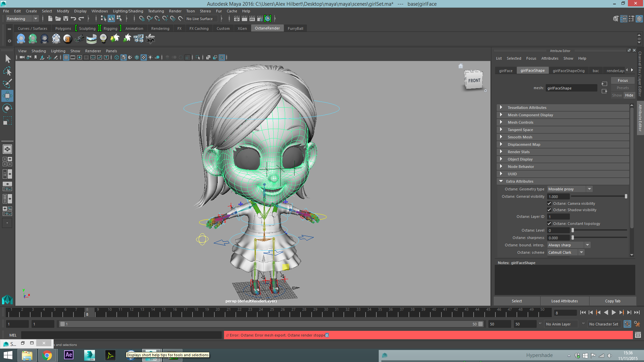Click the Copy Tab button
This screenshot has height=362, width=644.
tap(612, 301)
